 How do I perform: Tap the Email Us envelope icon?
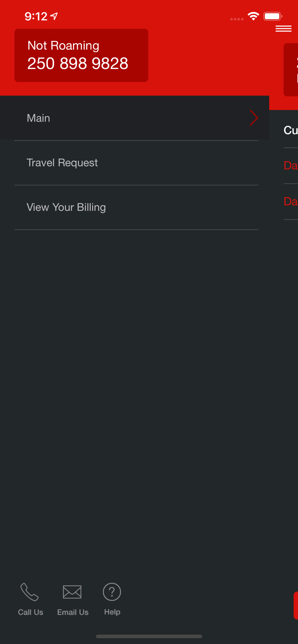[x=72, y=592]
